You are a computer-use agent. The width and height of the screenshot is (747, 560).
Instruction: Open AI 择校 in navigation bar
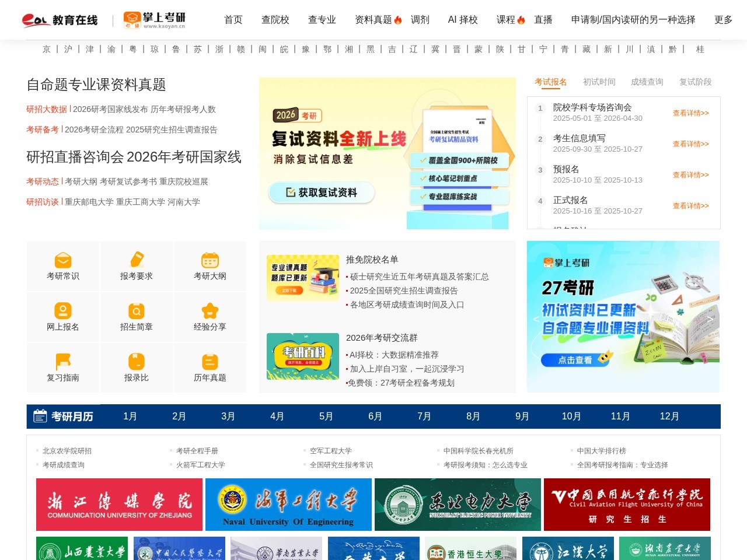tap(463, 20)
